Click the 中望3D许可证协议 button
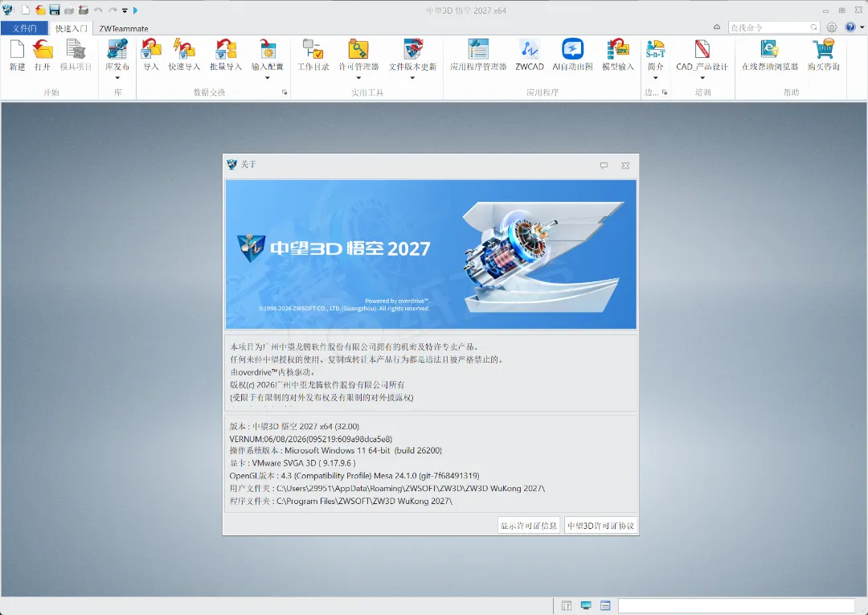Viewport: 868px width, 615px height. pos(600,525)
